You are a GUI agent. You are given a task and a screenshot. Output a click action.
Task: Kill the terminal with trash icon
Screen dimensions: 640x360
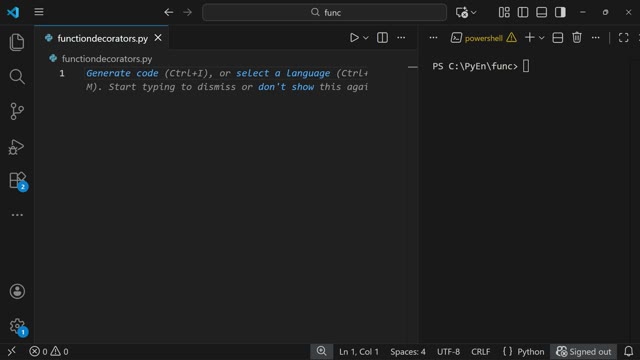tap(577, 38)
